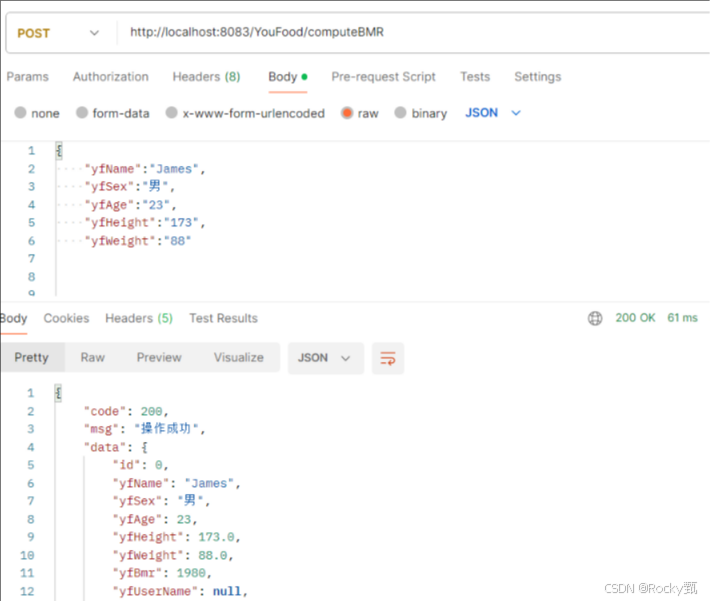Switch to the Params tab
710x601 pixels.
point(28,77)
